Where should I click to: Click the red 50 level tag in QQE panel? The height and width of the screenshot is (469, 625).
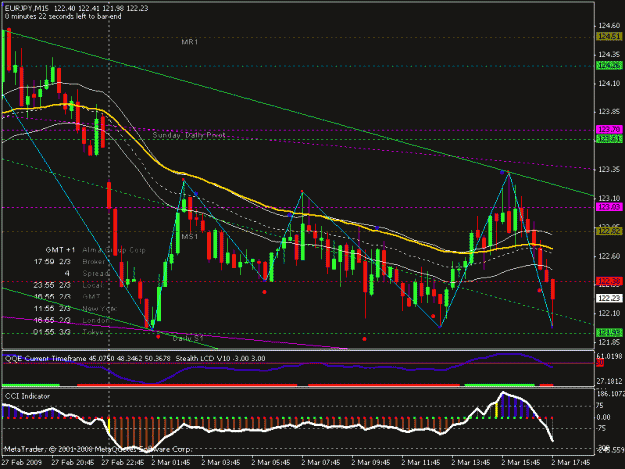point(600,363)
